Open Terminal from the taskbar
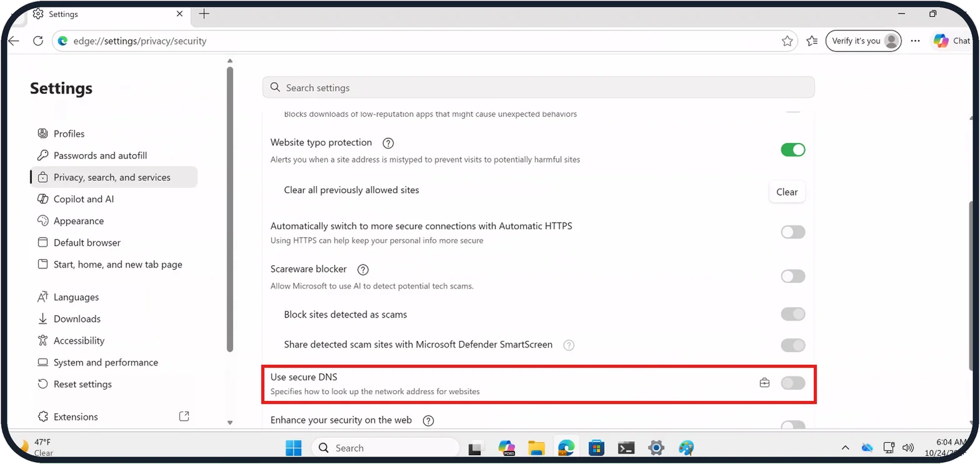The height and width of the screenshot is (464, 980). 626,448
